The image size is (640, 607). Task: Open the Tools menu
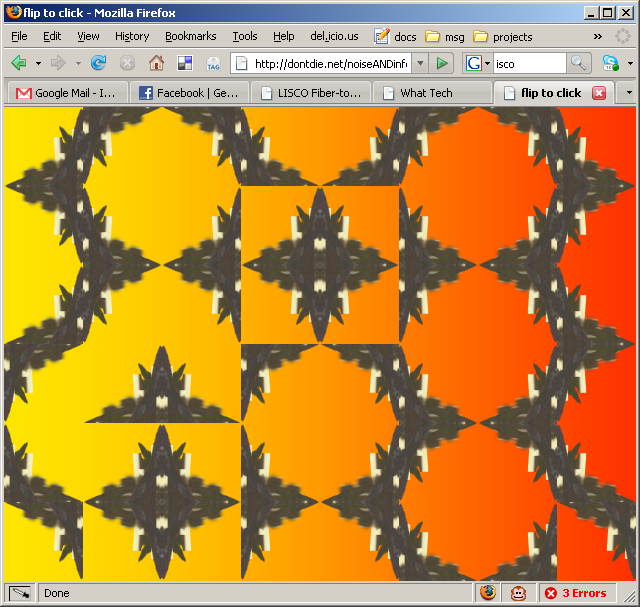point(245,36)
